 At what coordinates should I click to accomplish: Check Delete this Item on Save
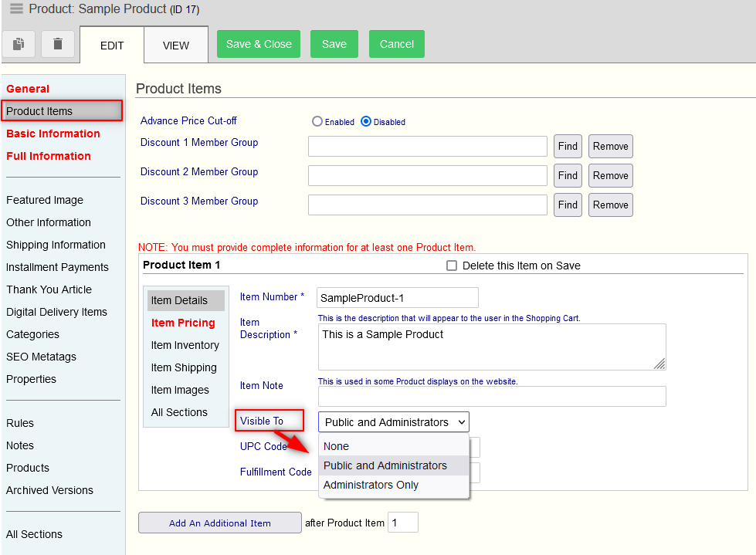pos(452,266)
